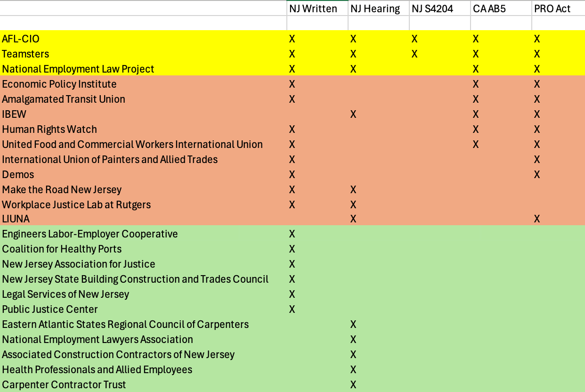The height and width of the screenshot is (392, 585).
Task: Click National Employment Lawyers Association cell
Action: point(143,339)
